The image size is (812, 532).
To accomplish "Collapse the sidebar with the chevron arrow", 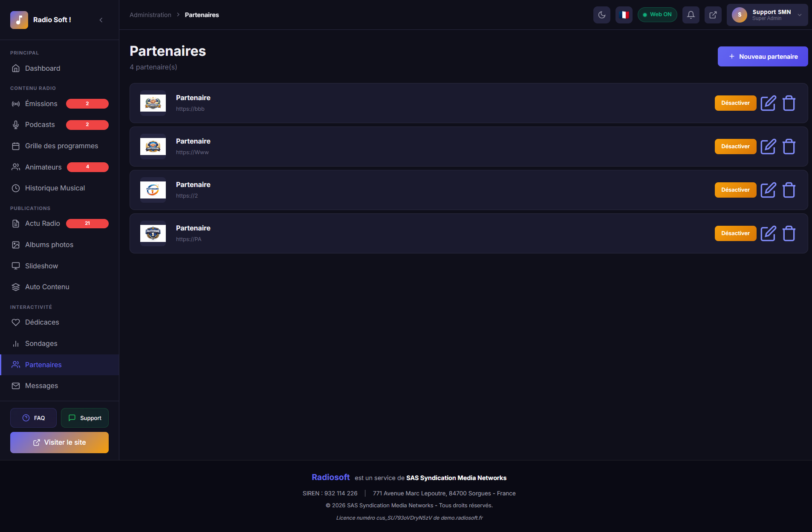I will click(x=101, y=20).
